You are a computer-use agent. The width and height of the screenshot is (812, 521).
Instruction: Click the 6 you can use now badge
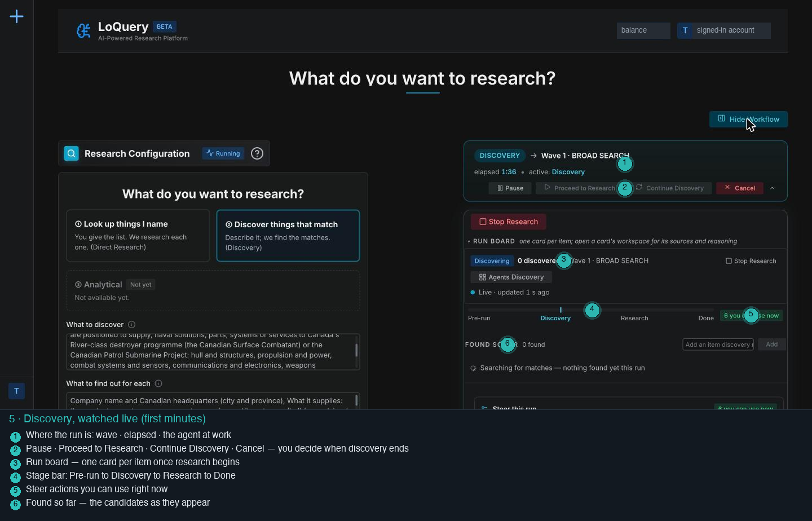(751, 316)
